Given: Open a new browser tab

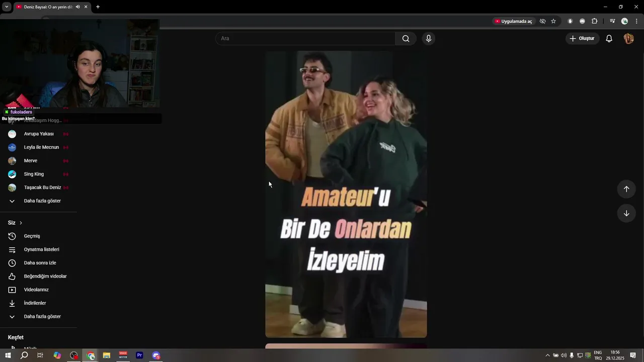Looking at the screenshot, I should (x=98, y=7).
